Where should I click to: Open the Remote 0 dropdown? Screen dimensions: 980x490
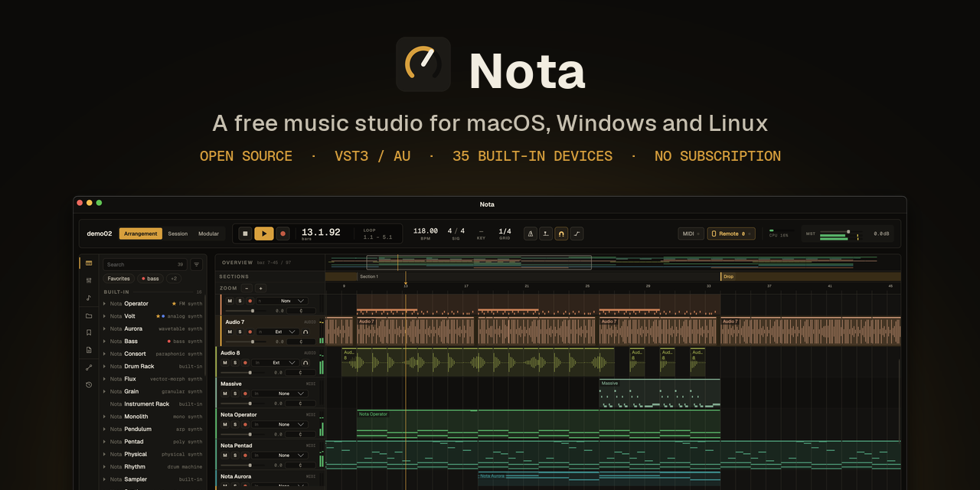[731, 234]
